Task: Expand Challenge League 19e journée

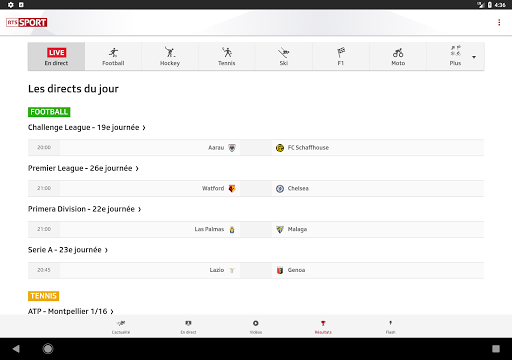Action: click(x=87, y=127)
